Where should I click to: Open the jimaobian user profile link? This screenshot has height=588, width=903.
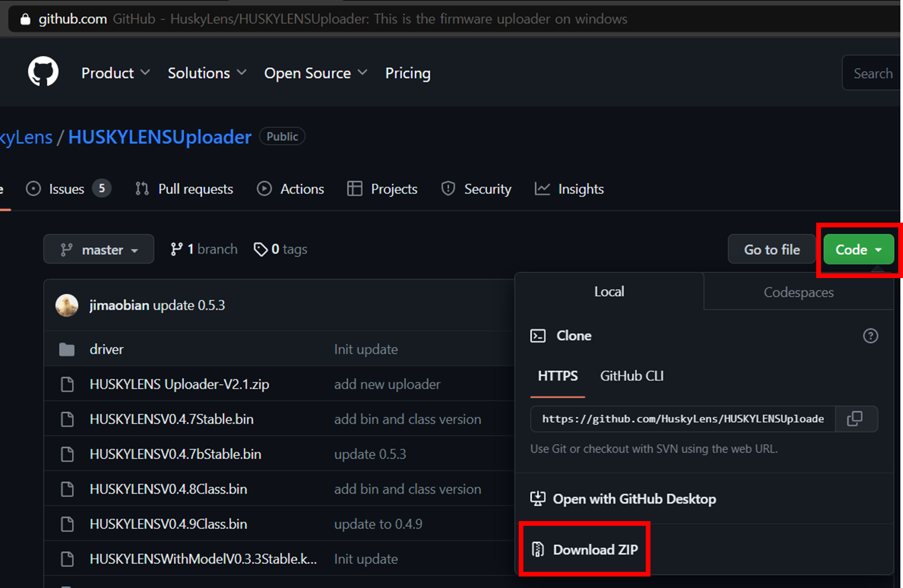click(119, 305)
